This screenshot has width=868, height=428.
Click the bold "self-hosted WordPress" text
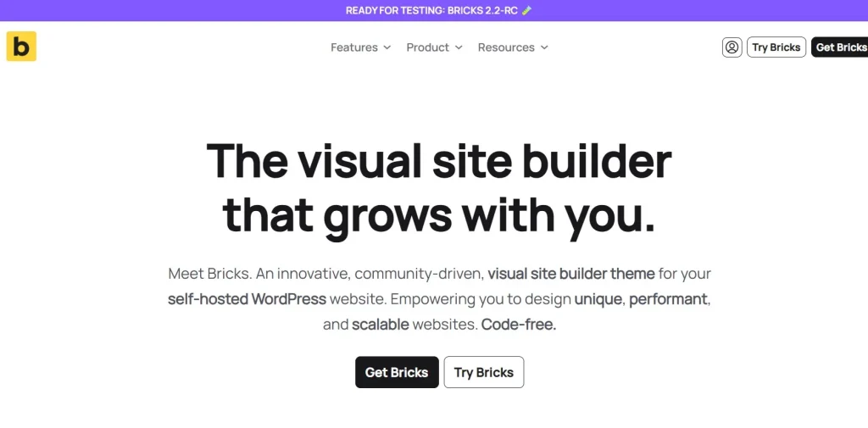tap(247, 299)
